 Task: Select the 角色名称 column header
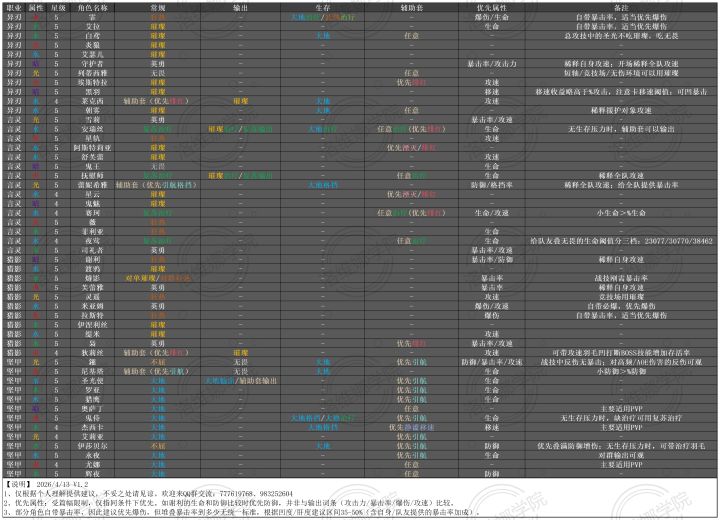(92, 8)
